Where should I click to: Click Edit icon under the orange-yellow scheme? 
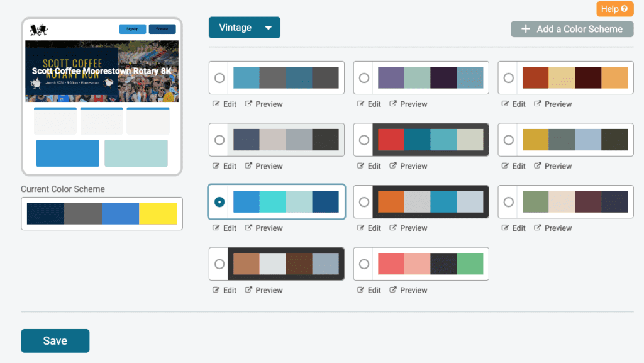coord(506,104)
